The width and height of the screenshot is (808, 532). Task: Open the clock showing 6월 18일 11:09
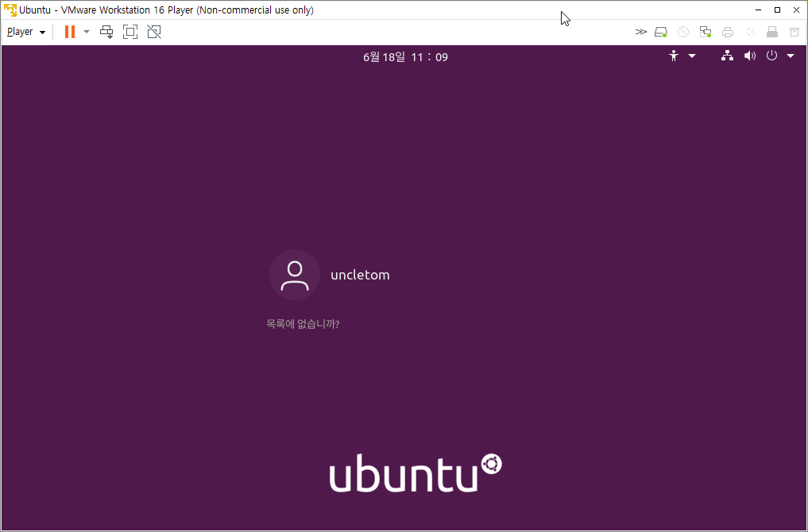tap(405, 56)
